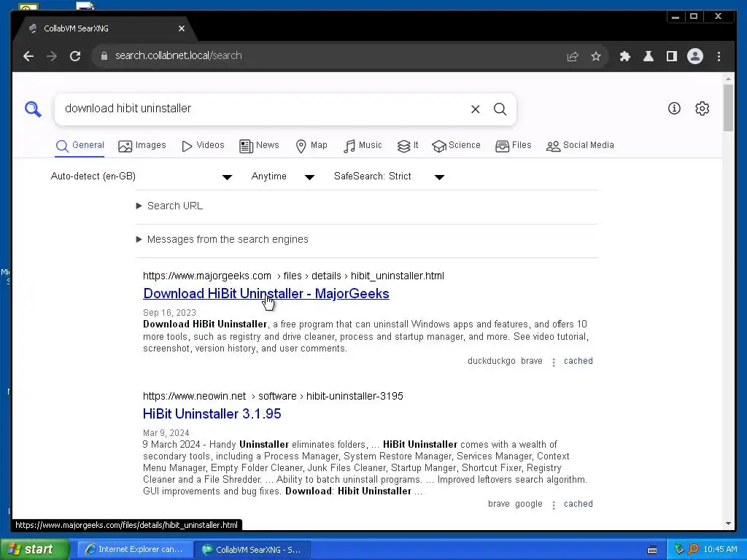
Task: Expand the Search URL section
Action: pyautogui.click(x=169, y=206)
